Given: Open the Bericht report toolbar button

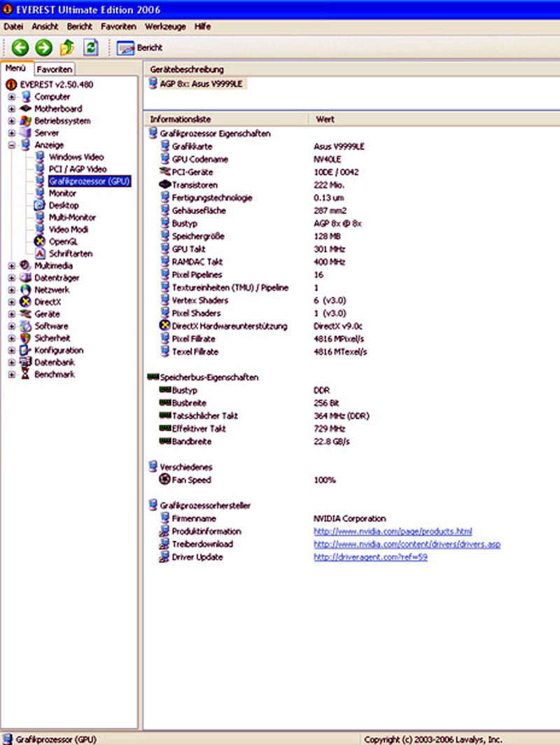Looking at the screenshot, I should click(139, 48).
